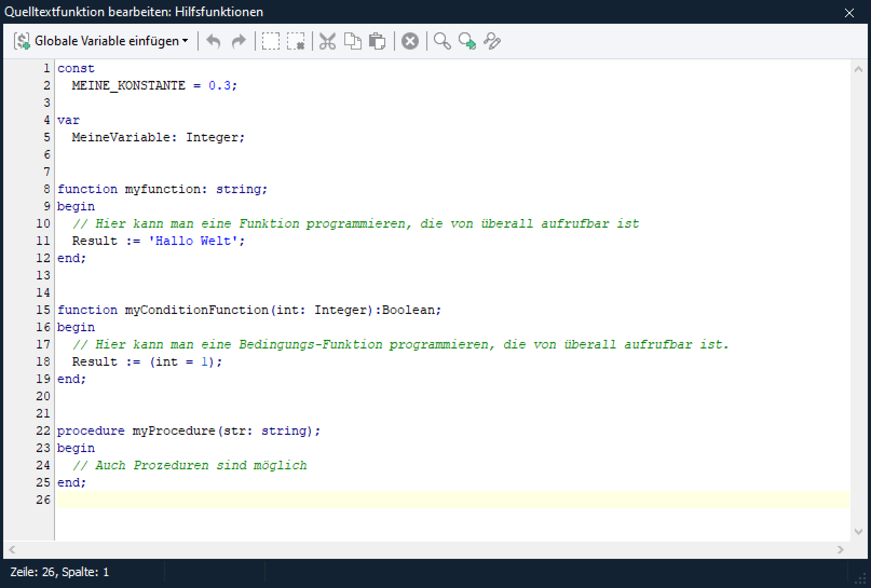Paste from clipboard using the clipboard icon
Screen dimensions: 871x588
(x=377, y=41)
